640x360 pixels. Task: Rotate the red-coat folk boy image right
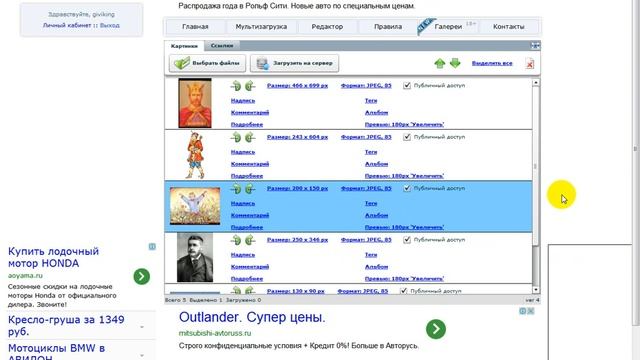click(x=250, y=137)
